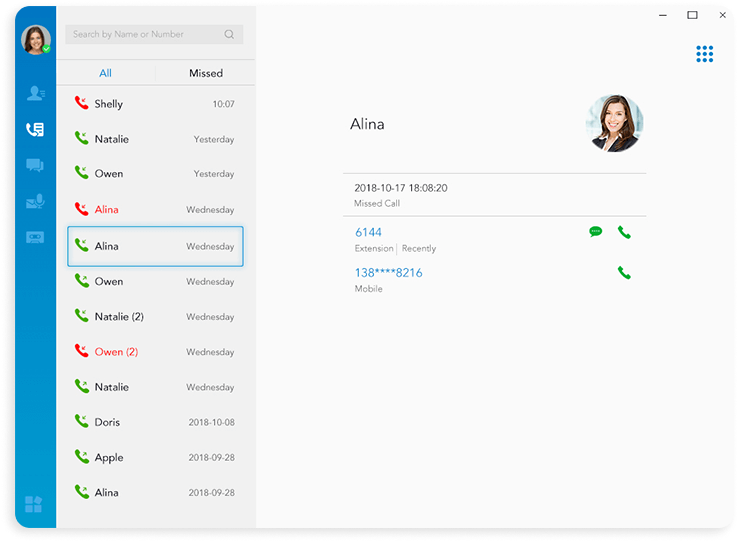Image resolution: width=739 pixels, height=542 pixels.
Task: Click the search magnifier icon
Action: 229,35
